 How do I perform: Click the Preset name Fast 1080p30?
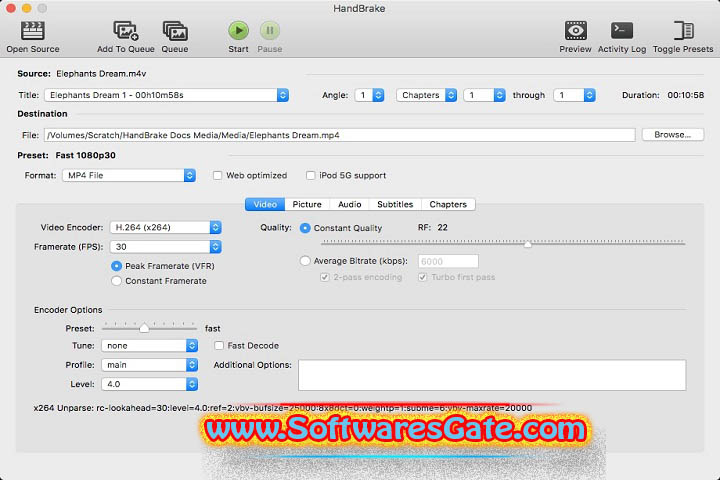[x=85, y=155]
